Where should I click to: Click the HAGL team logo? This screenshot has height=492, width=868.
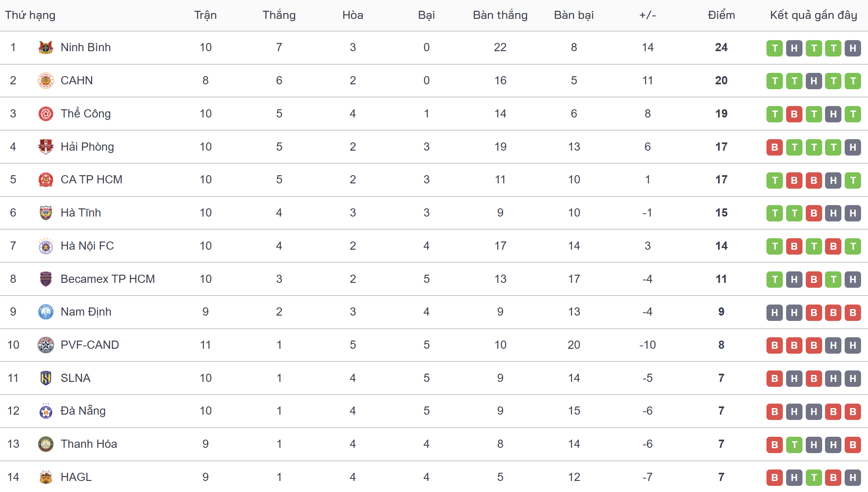point(45,477)
